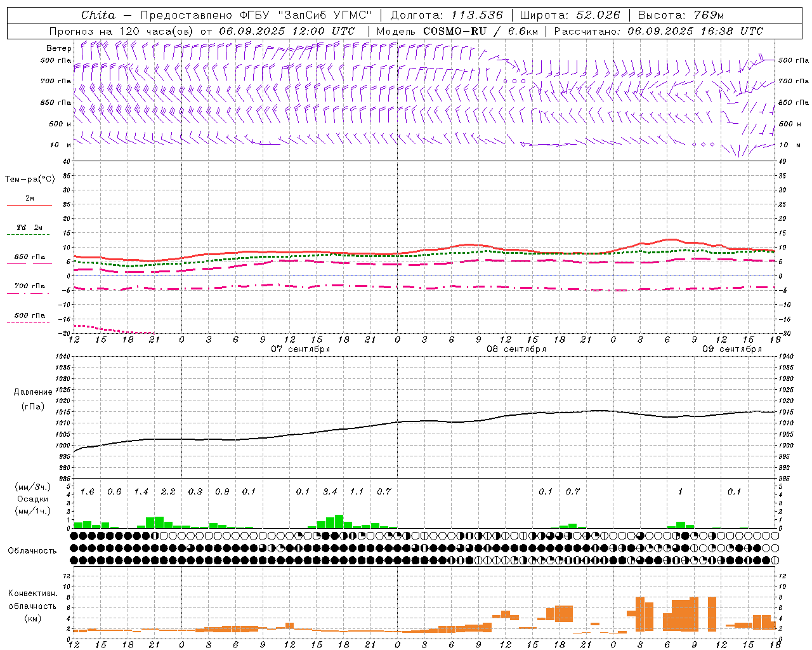The height and width of the screenshot is (650, 812).
Task: Select the Давление (гПа) axis label
Action: pos(32,399)
